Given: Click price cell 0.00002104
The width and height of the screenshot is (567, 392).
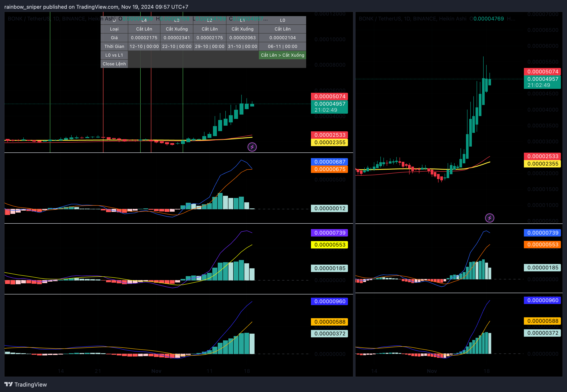Looking at the screenshot, I should coord(282,38).
